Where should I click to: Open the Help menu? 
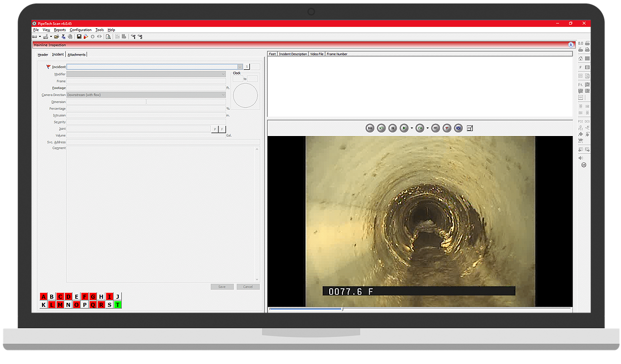pyautogui.click(x=111, y=30)
